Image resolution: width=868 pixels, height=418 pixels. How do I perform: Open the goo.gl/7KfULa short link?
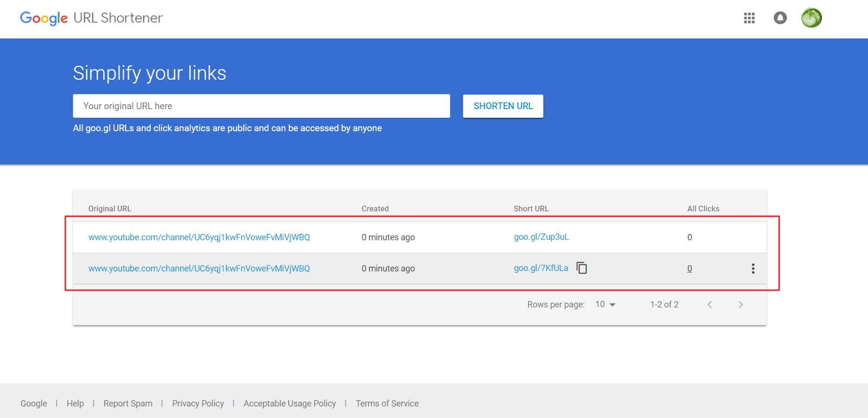click(541, 268)
